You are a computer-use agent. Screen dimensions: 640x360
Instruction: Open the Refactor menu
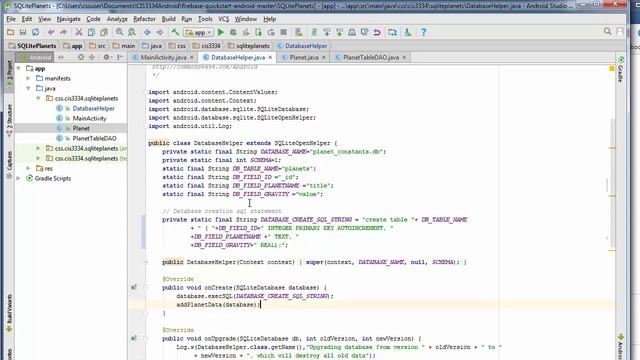pyautogui.click(x=144, y=19)
